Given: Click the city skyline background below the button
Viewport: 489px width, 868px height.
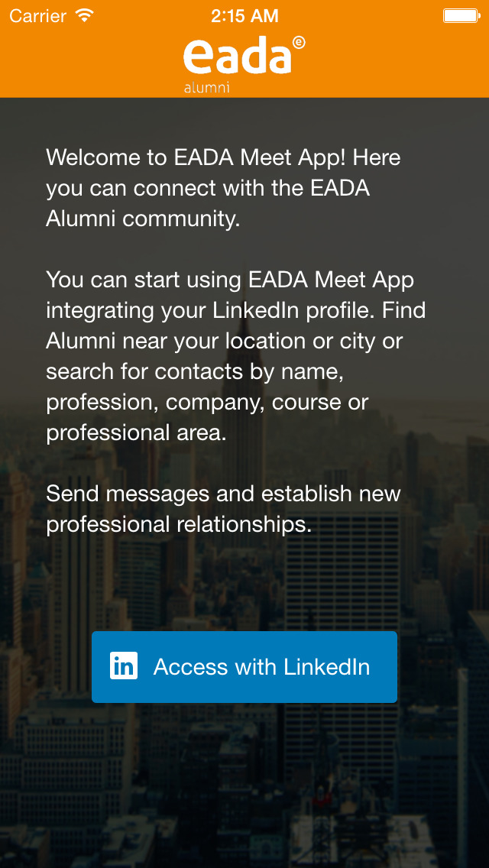Looking at the screenshot, I should (244, 787).
